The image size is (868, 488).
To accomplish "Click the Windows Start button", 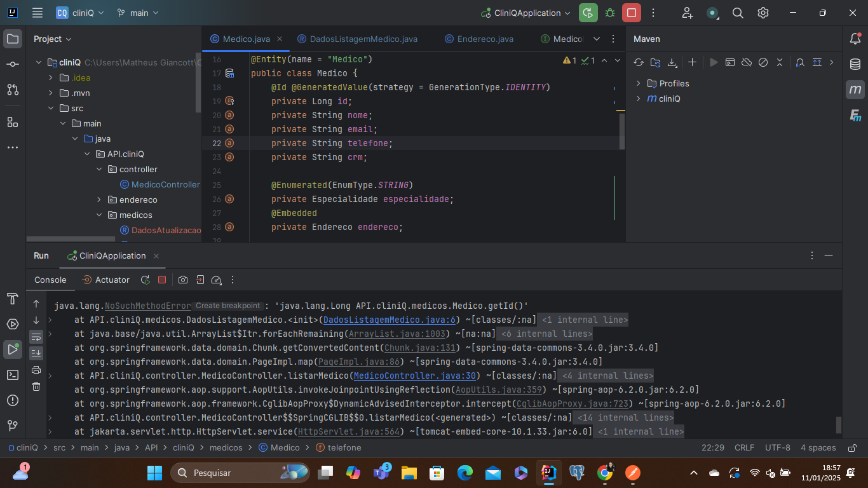I will click(154, 473).
